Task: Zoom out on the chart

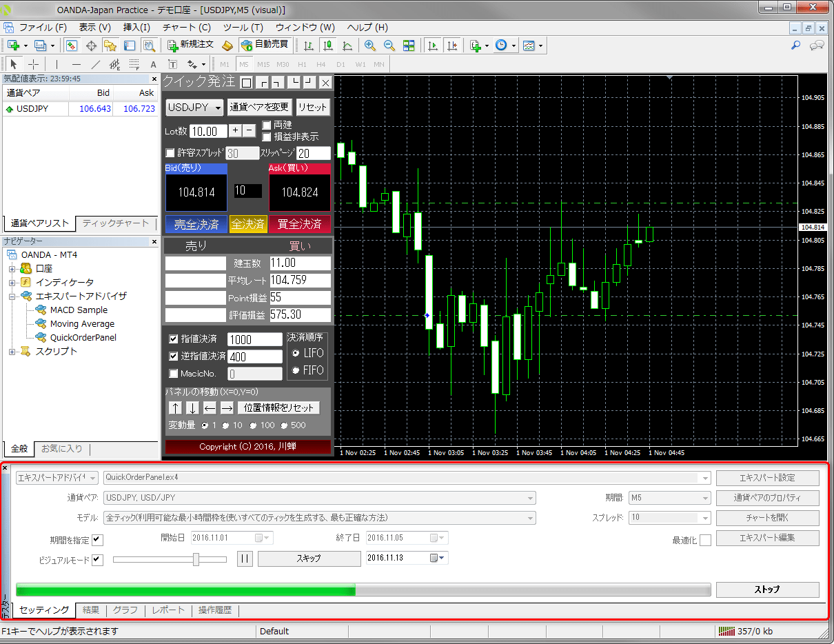Action: [389, 46]
